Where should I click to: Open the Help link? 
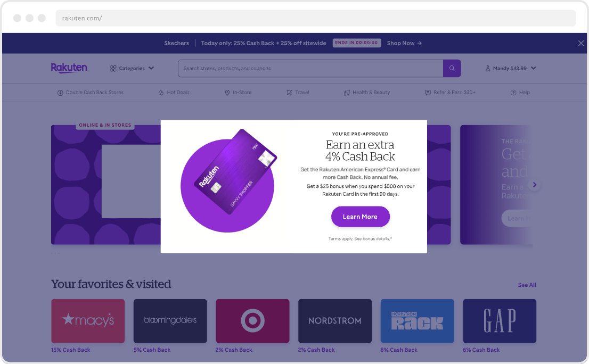(x=520, y=92)
